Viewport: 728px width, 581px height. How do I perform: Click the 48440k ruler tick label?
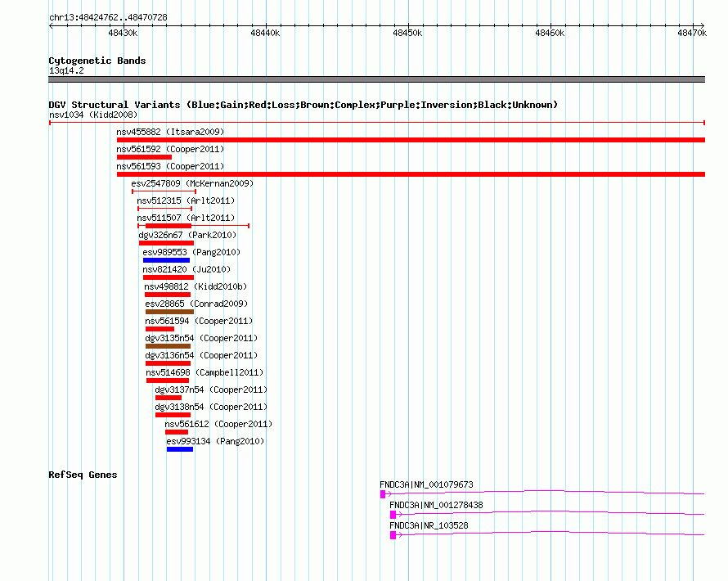[265, 33]
